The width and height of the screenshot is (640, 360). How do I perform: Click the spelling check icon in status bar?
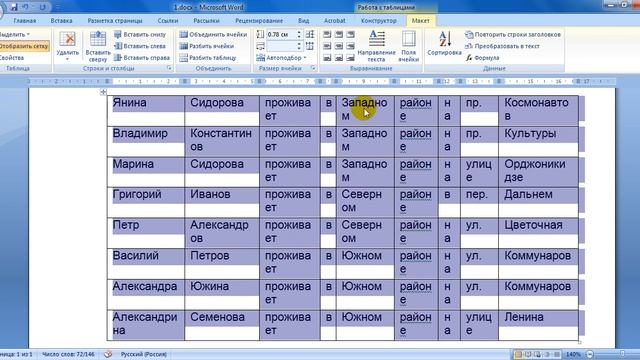[x=108, y=354]
